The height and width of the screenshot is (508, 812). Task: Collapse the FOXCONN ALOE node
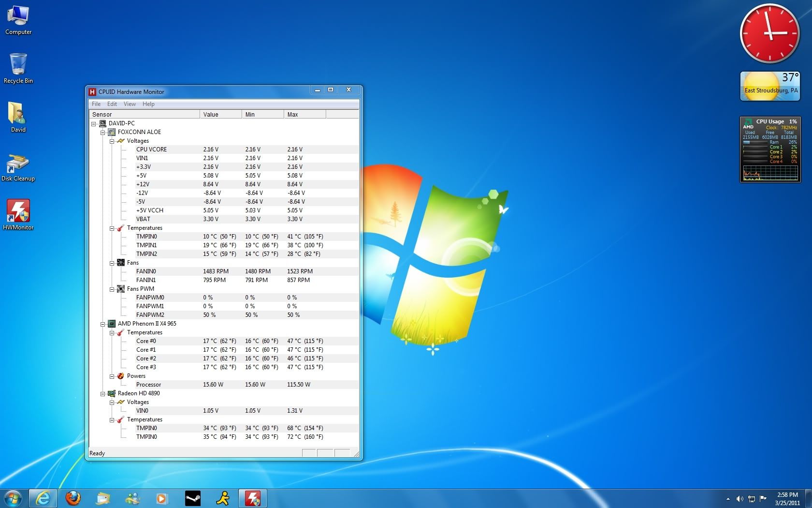[x=103, y=133]
